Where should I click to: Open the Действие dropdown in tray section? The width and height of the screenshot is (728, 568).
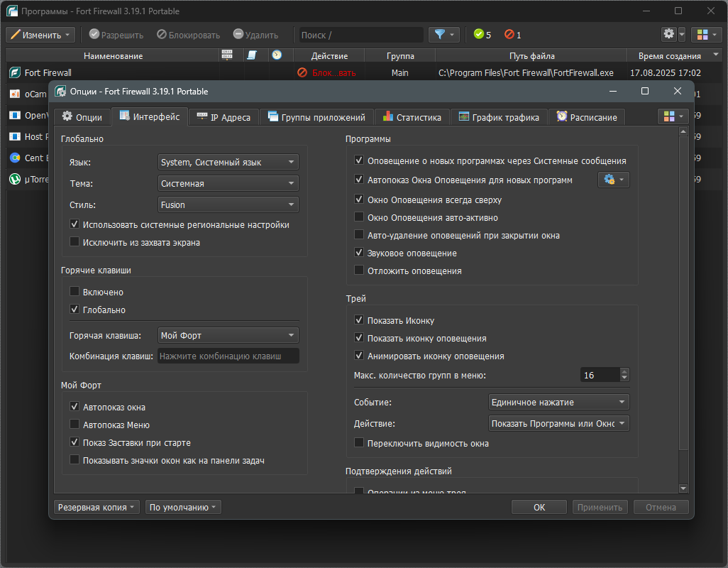(x=559, y=424)
